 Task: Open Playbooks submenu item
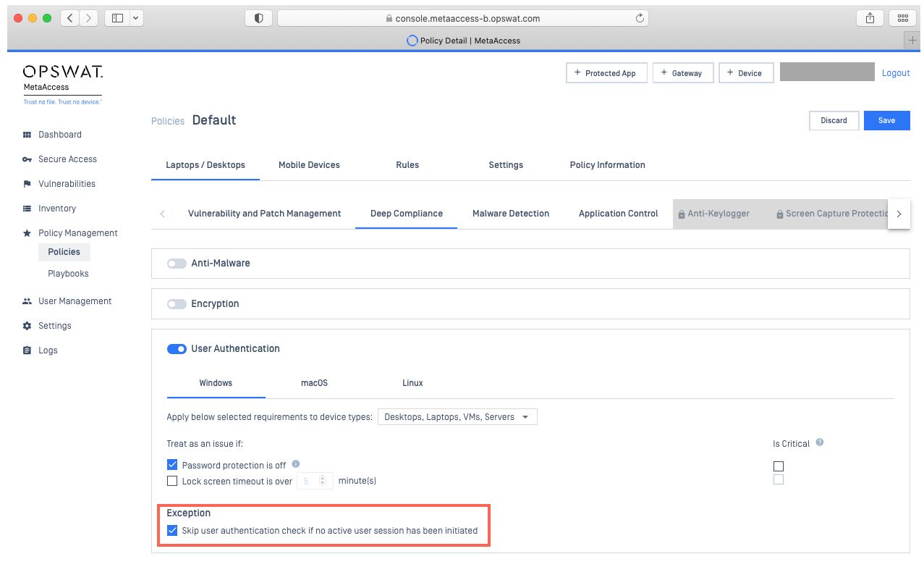[x=68, y=274]
